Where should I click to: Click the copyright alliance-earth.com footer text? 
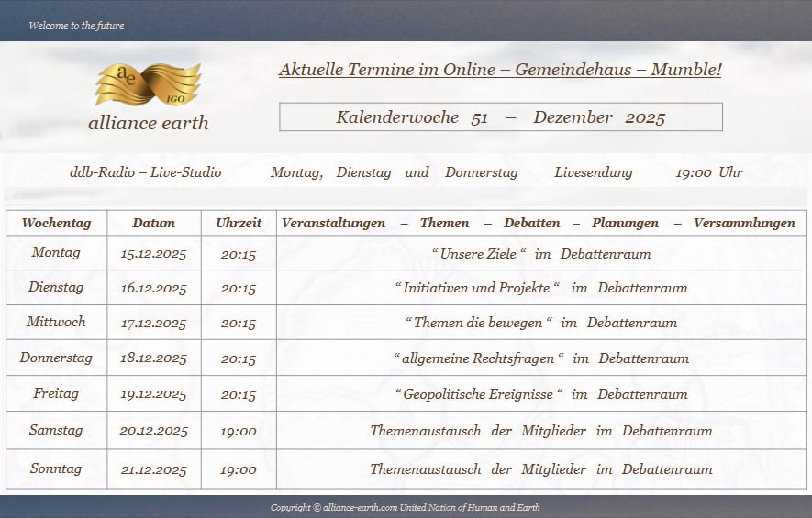click(405, 507)
